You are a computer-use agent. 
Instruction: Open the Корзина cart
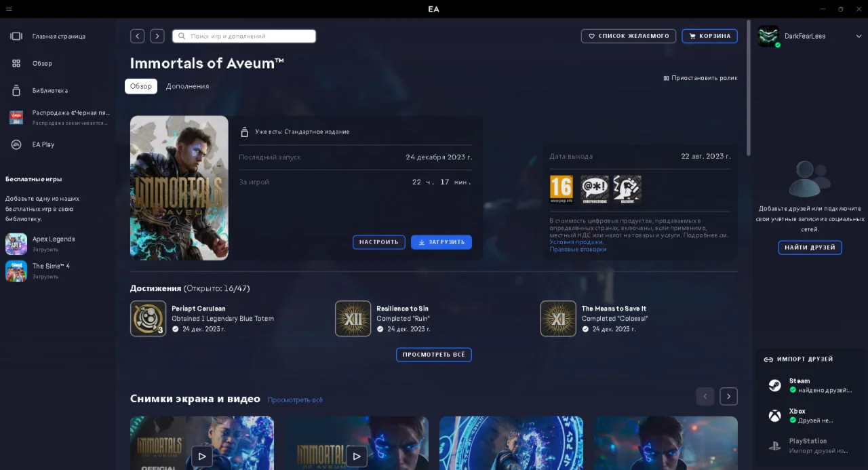(x=710, y=36)
